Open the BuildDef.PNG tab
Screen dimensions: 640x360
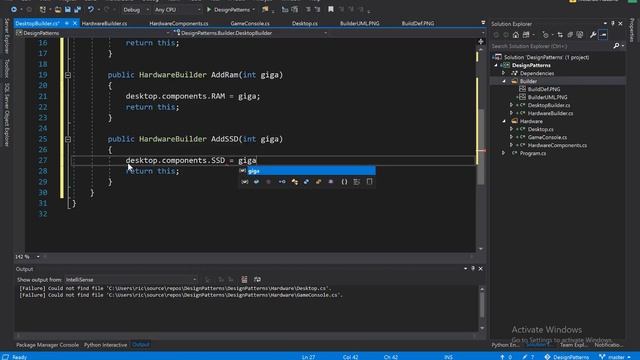pyautogui.click(x=418, y=23)
